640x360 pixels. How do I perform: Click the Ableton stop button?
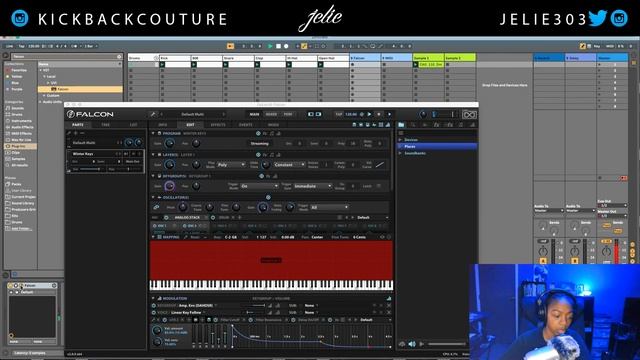point(278,46)
